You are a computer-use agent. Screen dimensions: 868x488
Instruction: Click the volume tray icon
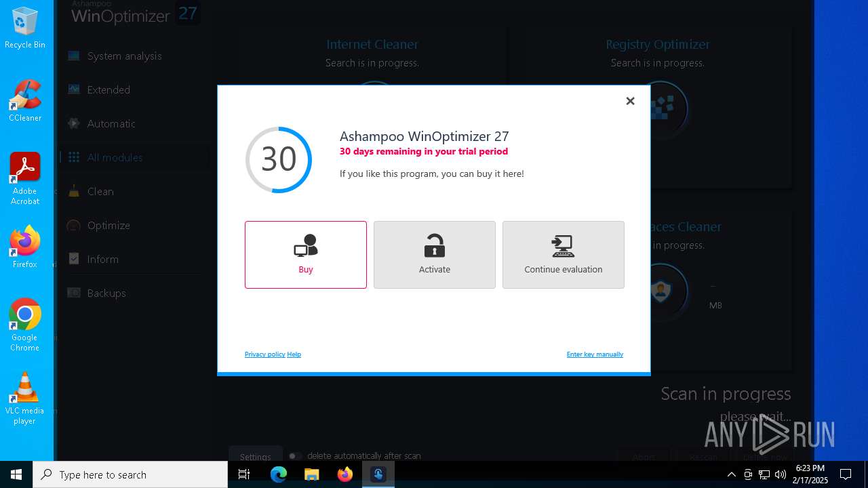coord(781,474)
